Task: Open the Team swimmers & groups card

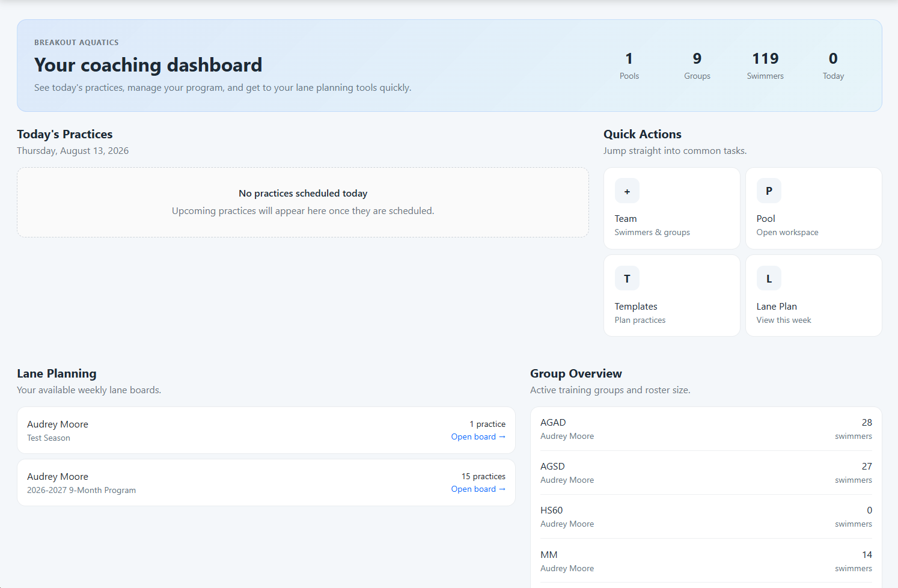Action: pyautogui.click(x=672, y=208)
